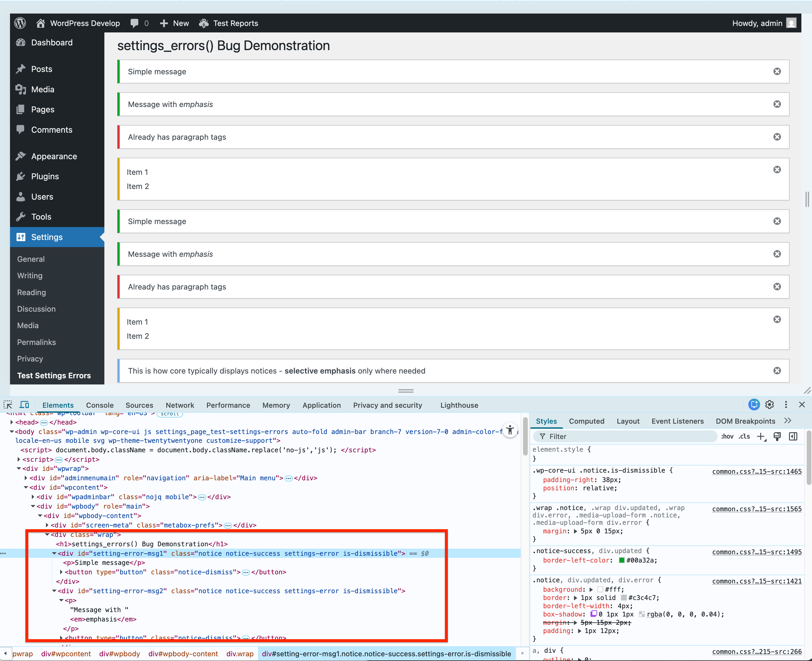Switch to the Console tab

tap(100, 405)
